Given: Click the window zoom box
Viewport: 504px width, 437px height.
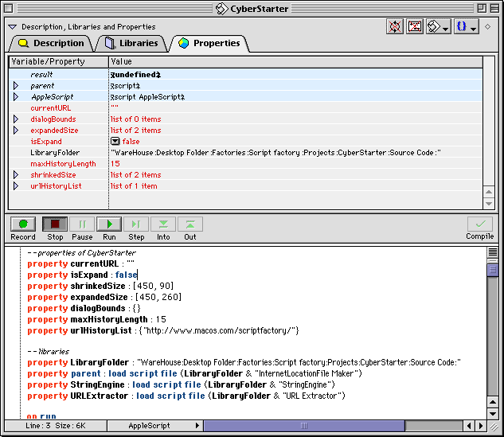Looking at the screenshot, I should [482, 8].
